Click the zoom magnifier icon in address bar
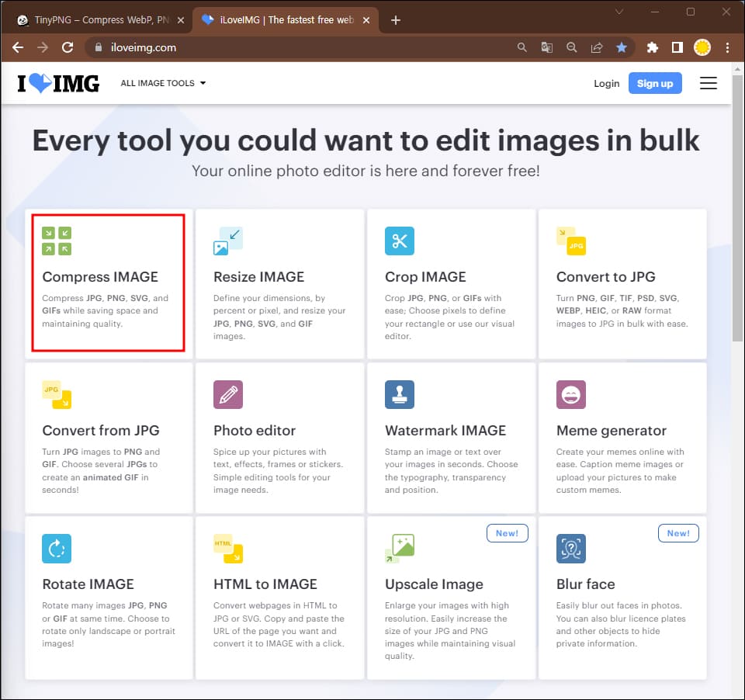 pos(572,47)
